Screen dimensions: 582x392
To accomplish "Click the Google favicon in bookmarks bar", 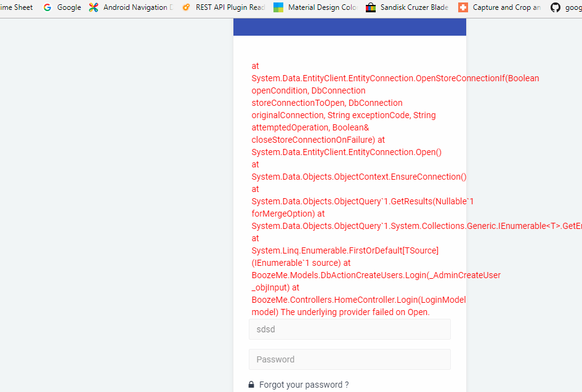I will point(47,7).
